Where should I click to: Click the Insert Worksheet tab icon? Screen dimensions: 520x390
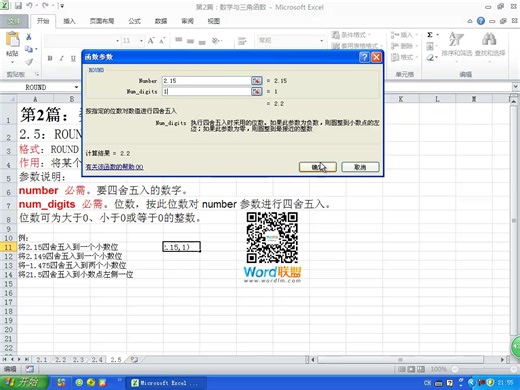click(x=134, y=359)
